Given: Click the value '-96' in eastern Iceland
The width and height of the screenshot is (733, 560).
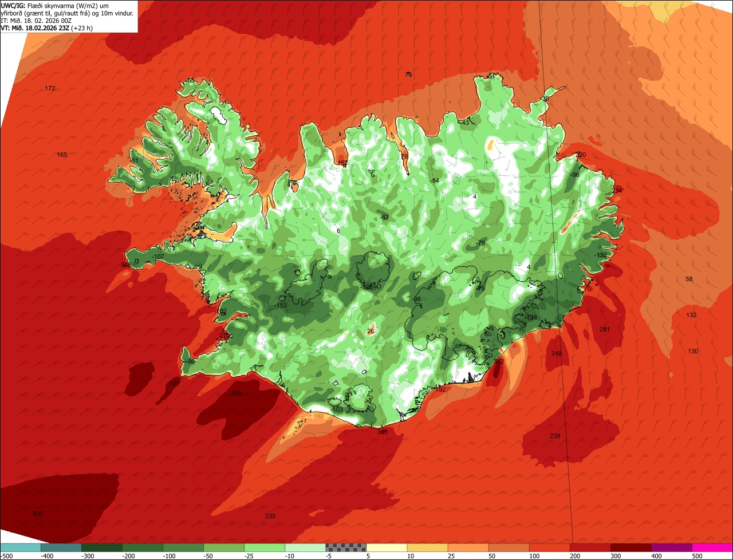Looking at the screenshot, I should pyautogui.click(x=574, y=175).
